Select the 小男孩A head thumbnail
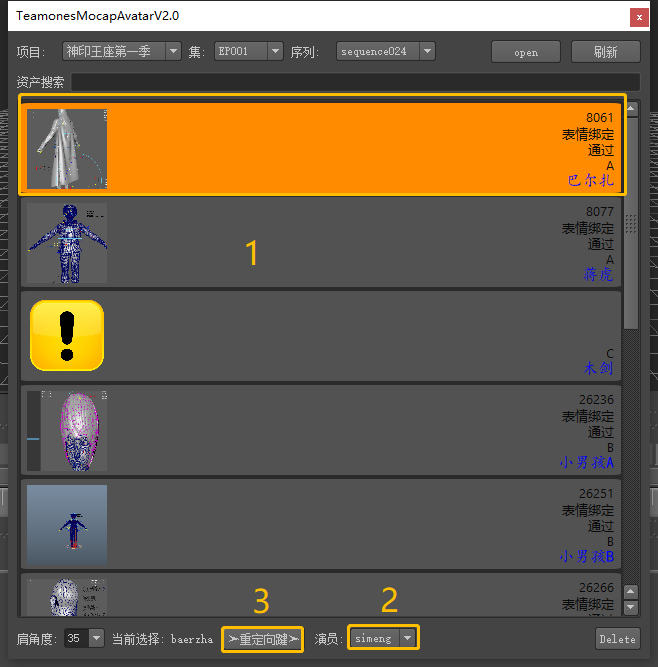The width and height of the screenshot is (658, 667). coord(67,431)
